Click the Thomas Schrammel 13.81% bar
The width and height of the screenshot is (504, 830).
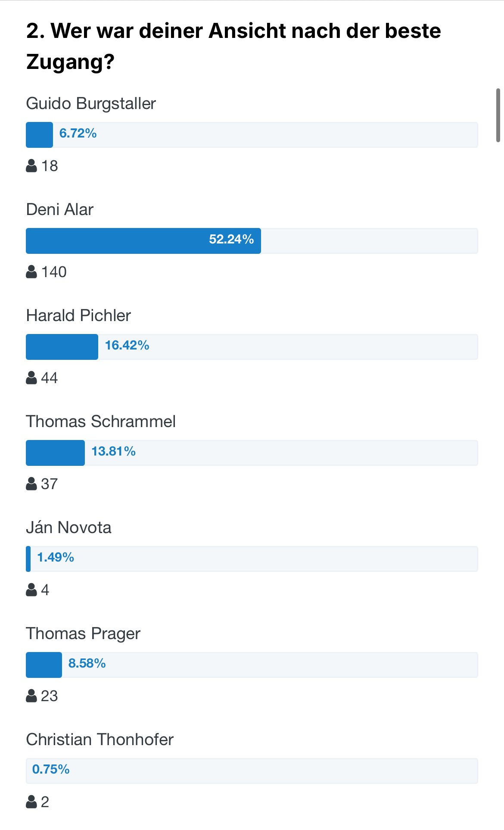pos(252,453)
